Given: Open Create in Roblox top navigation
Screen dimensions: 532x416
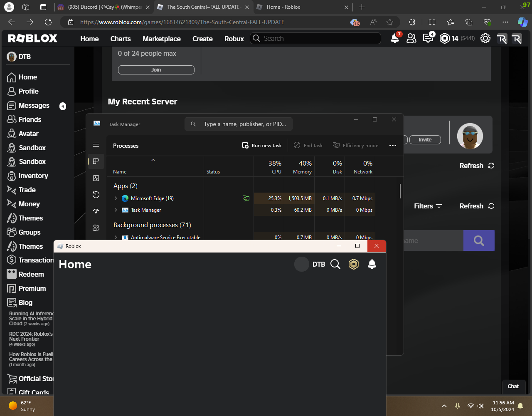Looking at the screenshot, I should click(202, 39).
